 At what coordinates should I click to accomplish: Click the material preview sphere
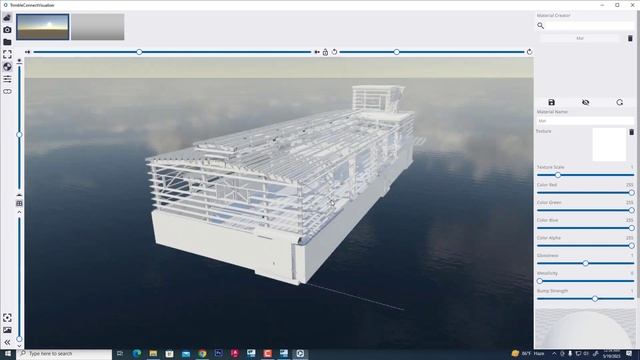point(585,329)
